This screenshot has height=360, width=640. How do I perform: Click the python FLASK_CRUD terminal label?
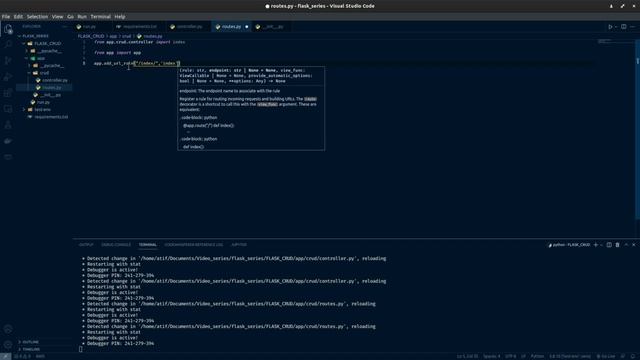pyautogui.click(x=569, y=245)
